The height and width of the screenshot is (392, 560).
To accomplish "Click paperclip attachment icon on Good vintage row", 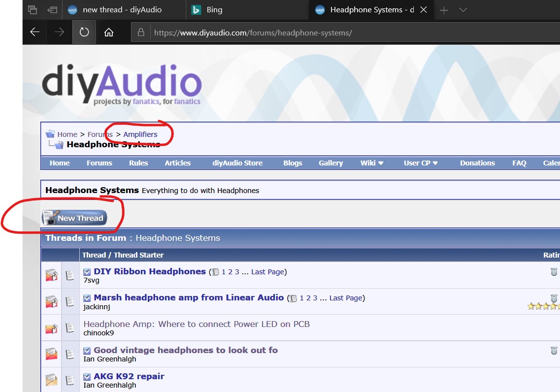I will coord(554,351).
